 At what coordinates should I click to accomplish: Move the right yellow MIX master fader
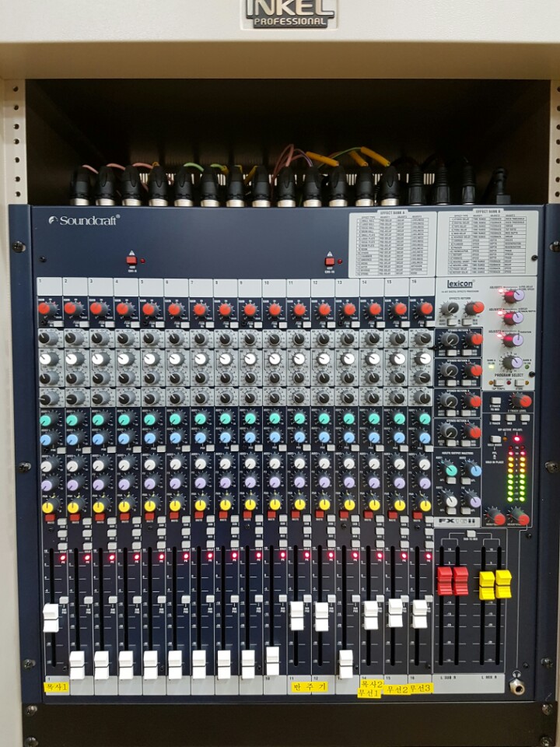coord(503,584)
